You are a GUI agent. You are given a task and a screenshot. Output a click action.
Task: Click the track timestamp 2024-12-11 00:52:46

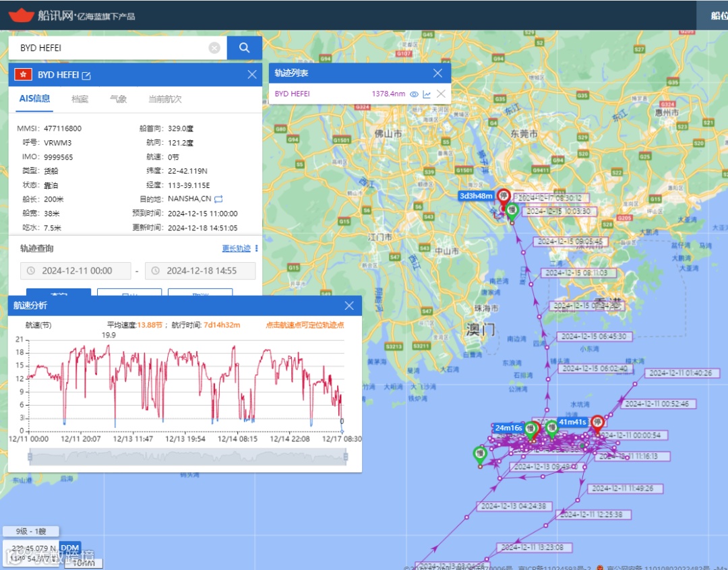click(x=659, y=404)
